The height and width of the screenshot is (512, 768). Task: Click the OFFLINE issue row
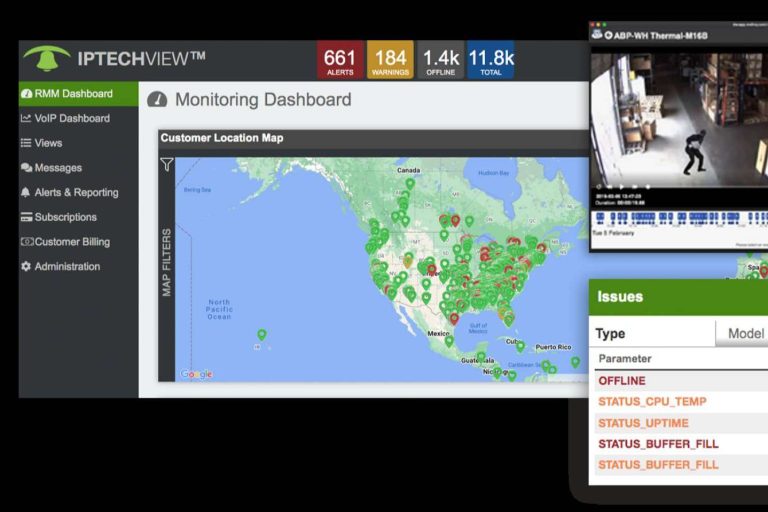[622, 381]
